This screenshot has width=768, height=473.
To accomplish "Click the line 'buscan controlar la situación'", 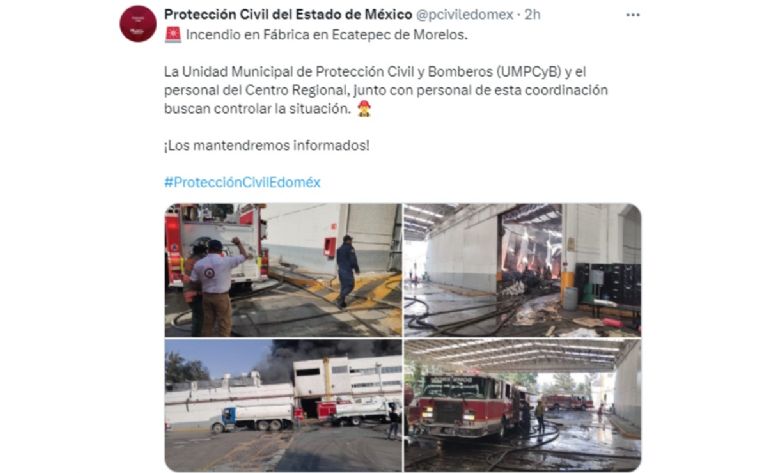I will (257, 109).
